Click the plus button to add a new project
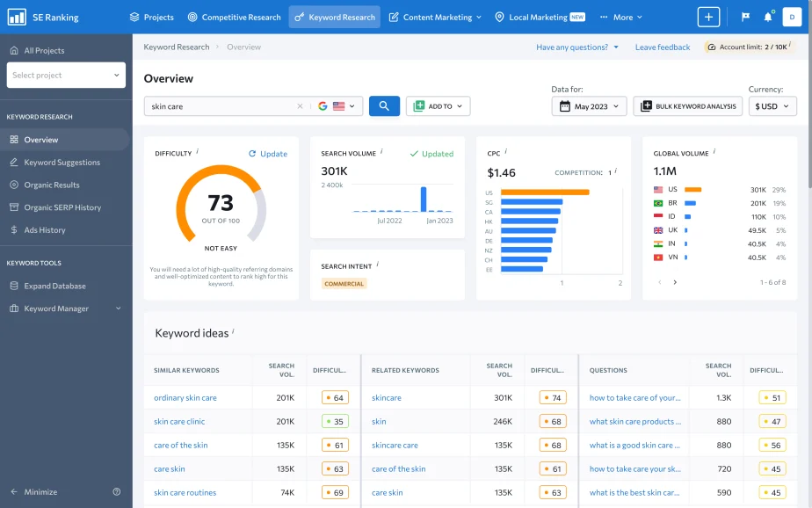 (708, 16)
